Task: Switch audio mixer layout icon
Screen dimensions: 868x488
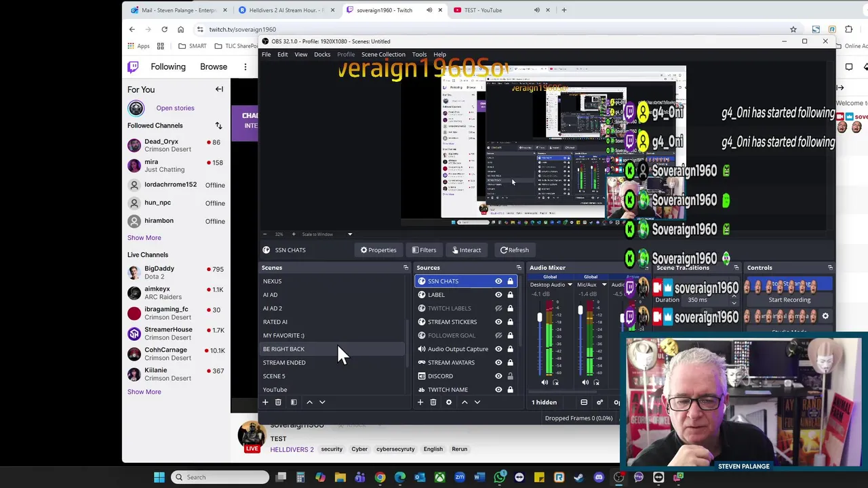Action: 584,403
